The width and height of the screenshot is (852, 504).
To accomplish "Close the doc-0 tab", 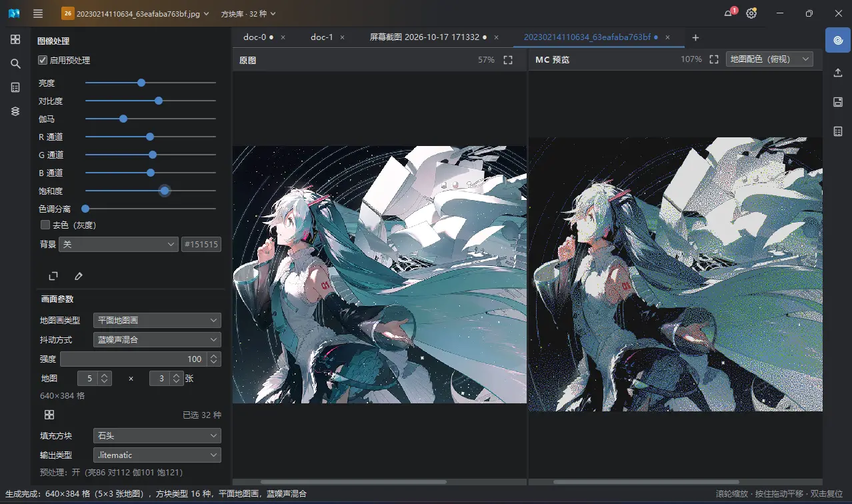I will pos(283,37).
